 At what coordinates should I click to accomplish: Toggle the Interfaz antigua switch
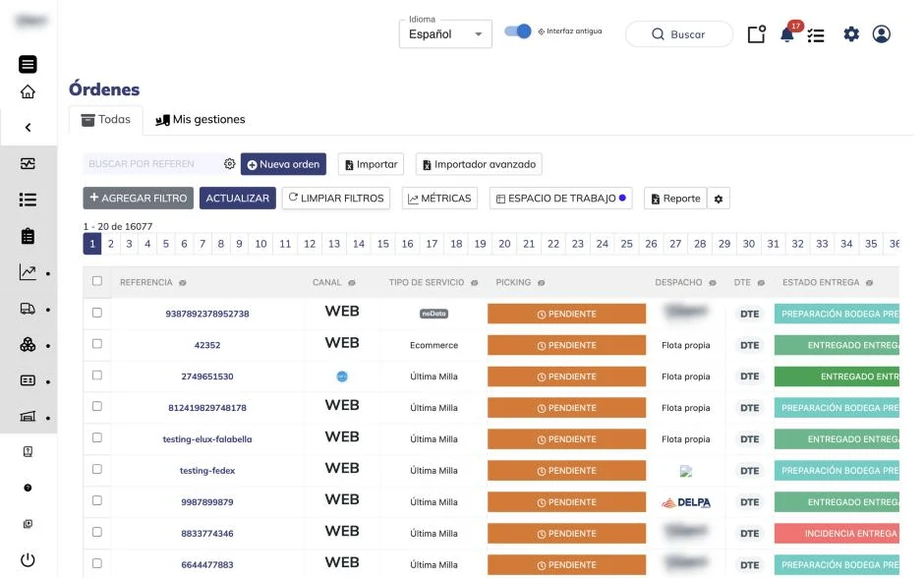pyautogui.click(x=518, y=31)
